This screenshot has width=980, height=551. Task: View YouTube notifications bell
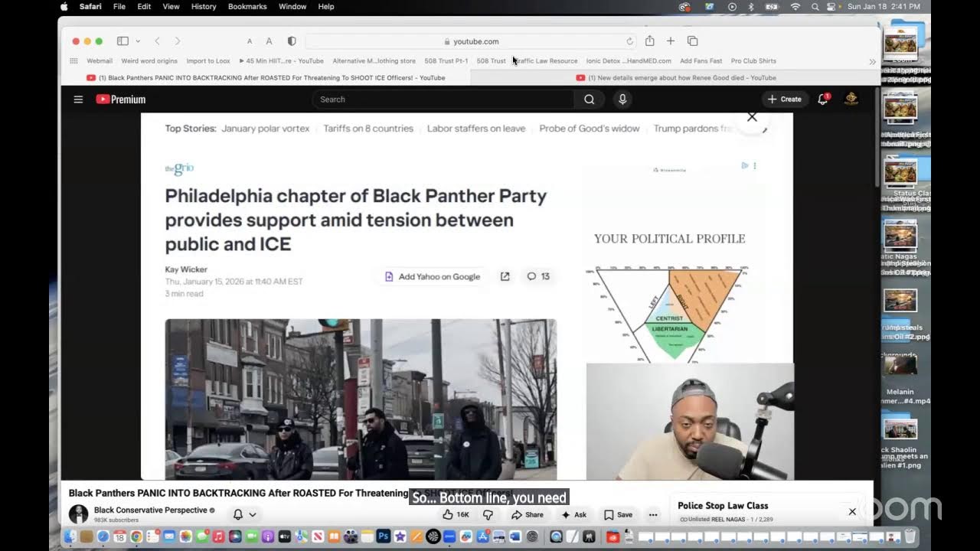[x=823, y=99]
